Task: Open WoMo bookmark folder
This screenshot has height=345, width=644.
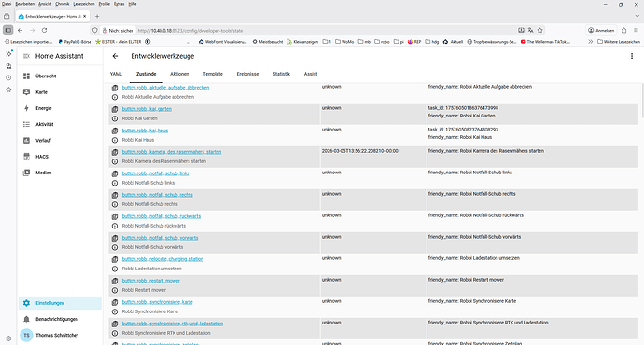Action: 344,42
